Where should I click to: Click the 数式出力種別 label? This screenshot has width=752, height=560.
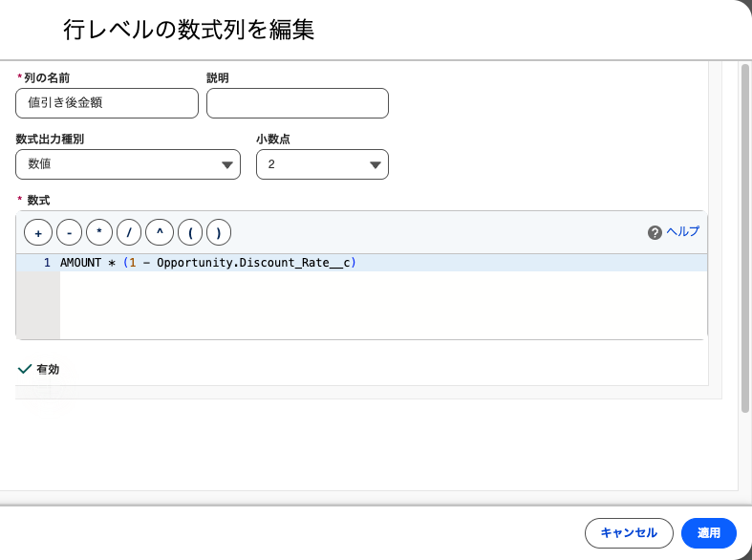click(50, 139)
